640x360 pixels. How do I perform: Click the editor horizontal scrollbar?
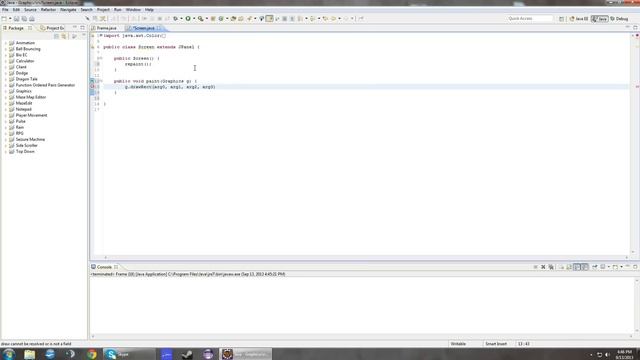pyautogui.click(x=365, y=258)
